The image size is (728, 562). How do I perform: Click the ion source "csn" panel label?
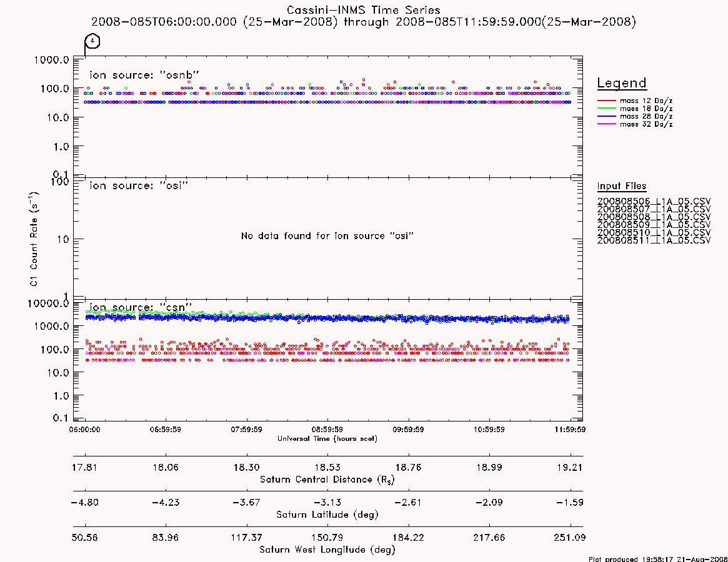click(x=140, y=307)
